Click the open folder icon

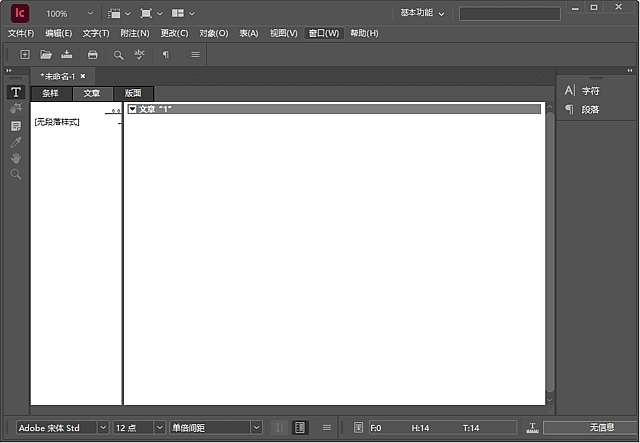[x=46, y=54]
